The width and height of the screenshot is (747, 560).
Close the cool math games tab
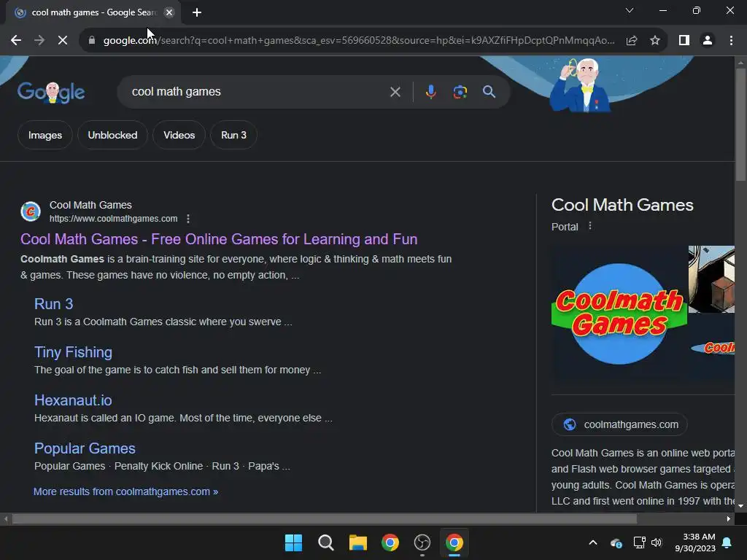click(169, 12)
